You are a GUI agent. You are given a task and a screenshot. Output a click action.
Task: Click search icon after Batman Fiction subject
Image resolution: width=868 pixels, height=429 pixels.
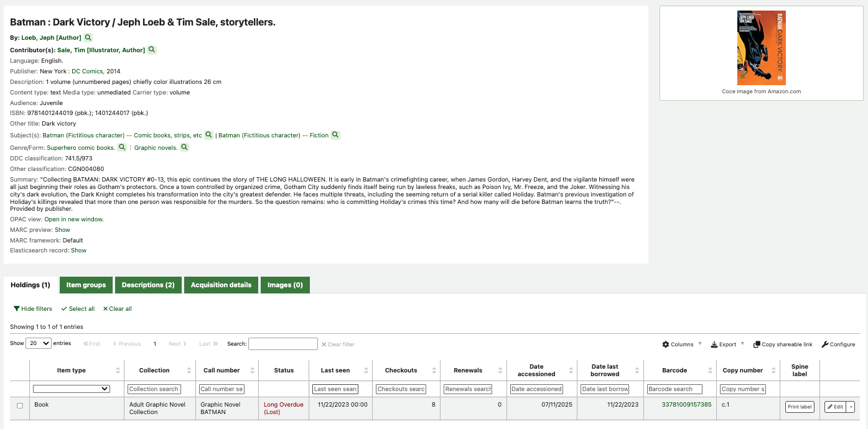coord(335,135)
